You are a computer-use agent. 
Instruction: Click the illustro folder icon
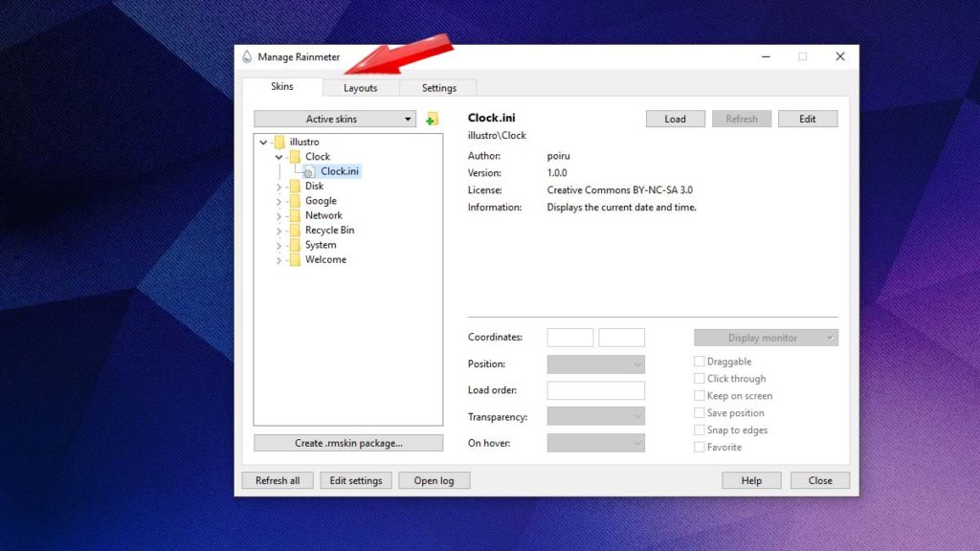pyautogui.click(x=279, y=142)
